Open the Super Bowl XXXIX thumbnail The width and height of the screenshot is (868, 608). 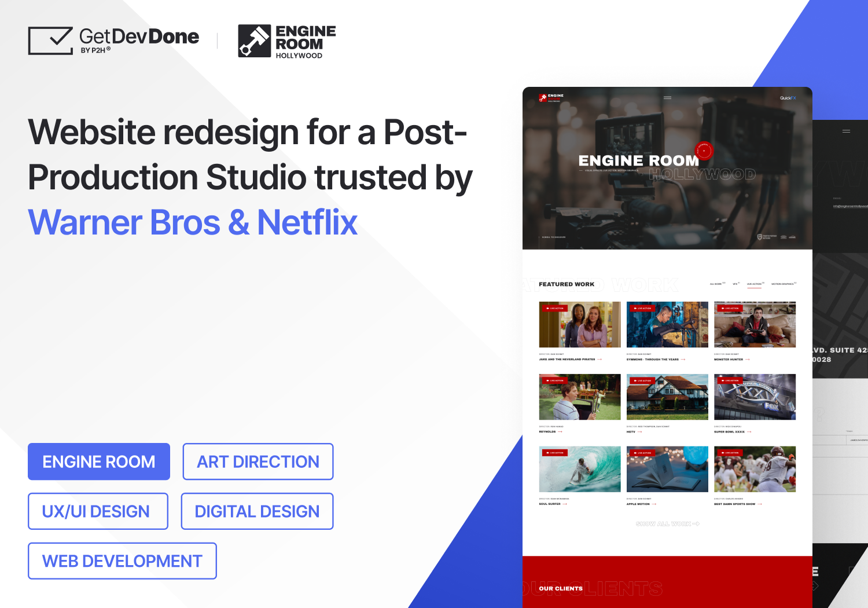point(755,397)
